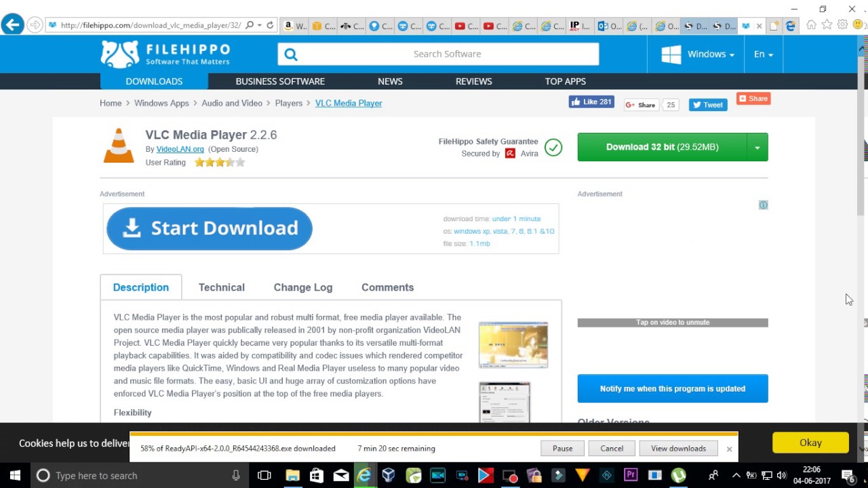Image resolution: width=868 pixels, height=488 pixels.
Task: Expand the Windows platform dropdown
Action: pos(698,54)
